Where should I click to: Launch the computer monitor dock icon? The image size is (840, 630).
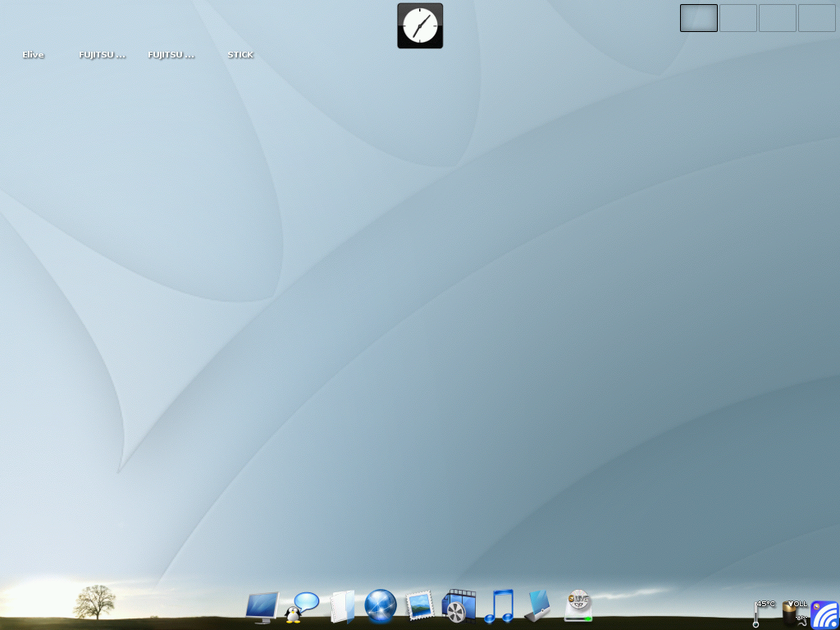(262, 608)
